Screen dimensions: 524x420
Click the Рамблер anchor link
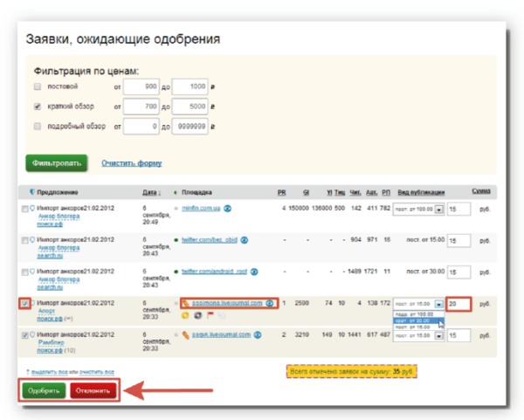52,342
